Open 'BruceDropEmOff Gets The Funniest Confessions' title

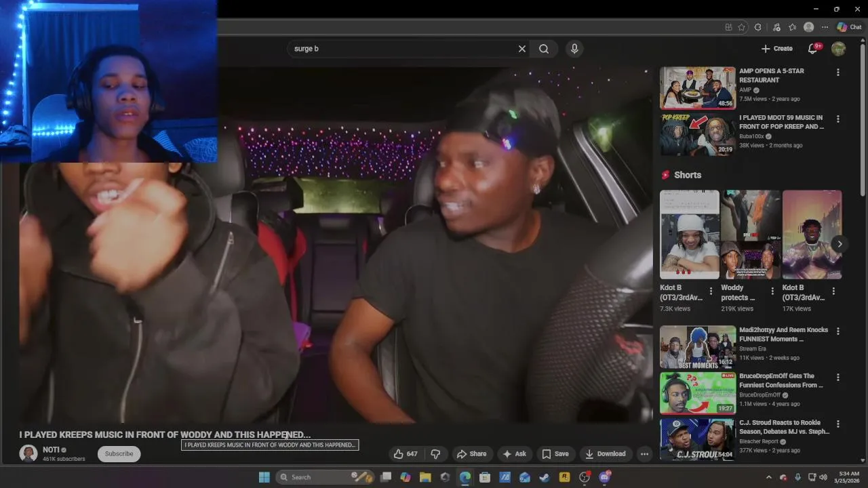click(x=781, y=380)
